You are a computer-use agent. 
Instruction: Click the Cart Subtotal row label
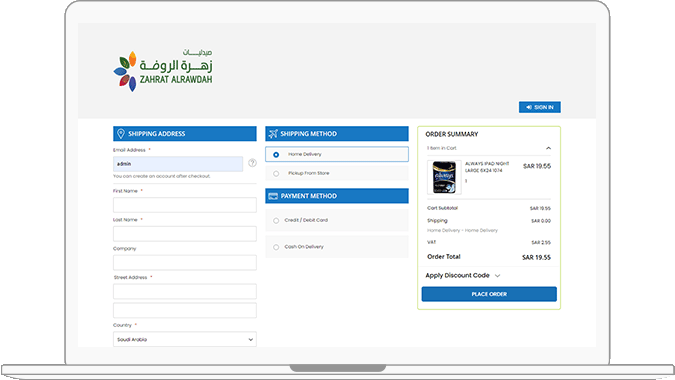tap(442, 208)
